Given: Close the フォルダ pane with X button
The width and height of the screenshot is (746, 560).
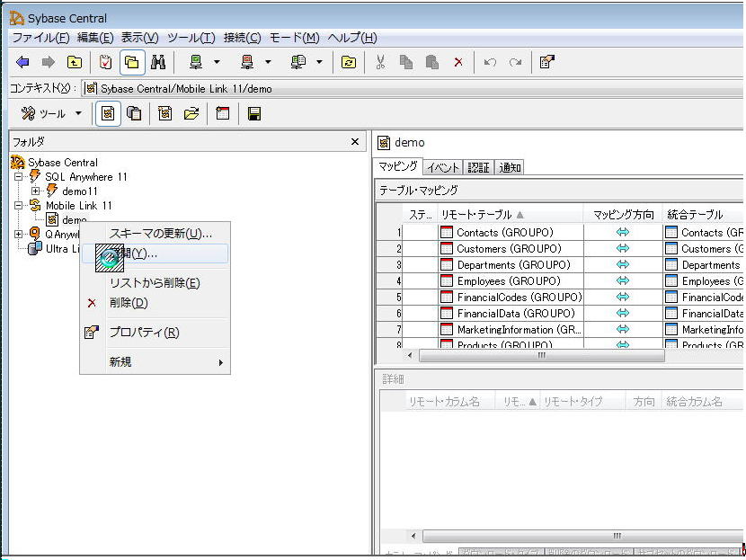Looking at the screenshot, I should pyautogui.click(x=354, y=141).
